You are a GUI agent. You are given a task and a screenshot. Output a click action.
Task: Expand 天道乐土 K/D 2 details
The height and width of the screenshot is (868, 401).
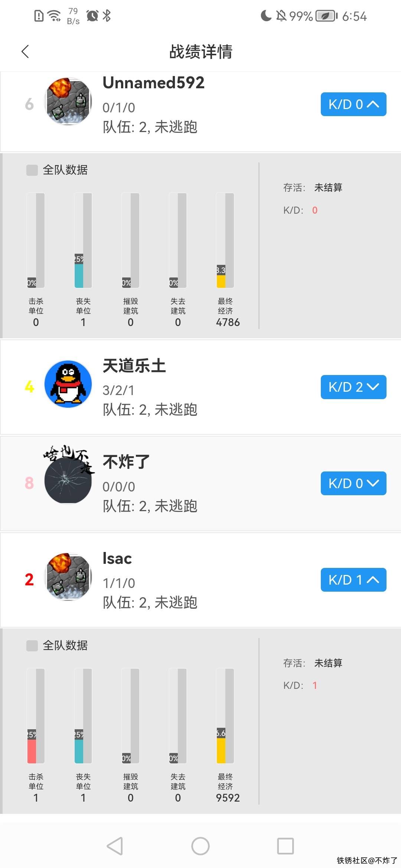pos(353,387)
